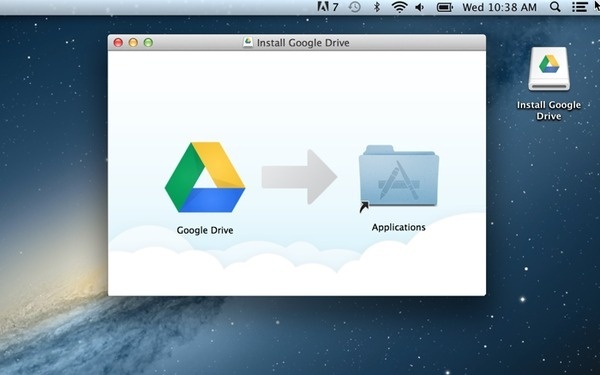Screen dimensions: 600x375
Task: Close the Install Google Drive window
Action: point(118,42)
